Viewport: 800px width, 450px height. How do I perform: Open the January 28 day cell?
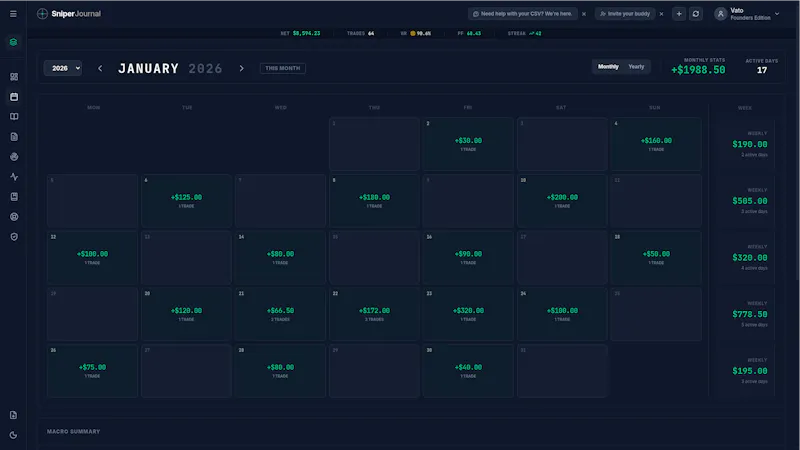coord(280,370)
